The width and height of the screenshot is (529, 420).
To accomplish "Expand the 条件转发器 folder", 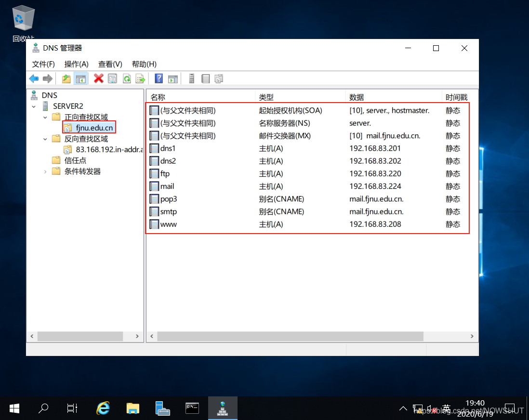I will [x=45, y=171].
